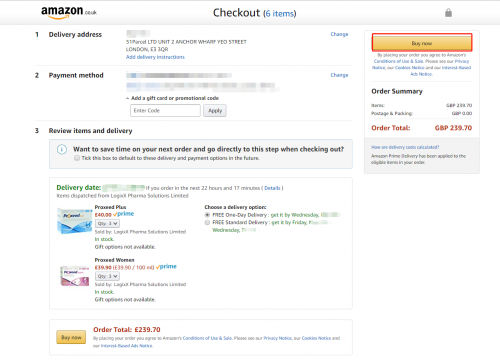The width and height of the screenshot is (500, 360).
Task: Change the delivery address
Action: [x=339, y=34]
